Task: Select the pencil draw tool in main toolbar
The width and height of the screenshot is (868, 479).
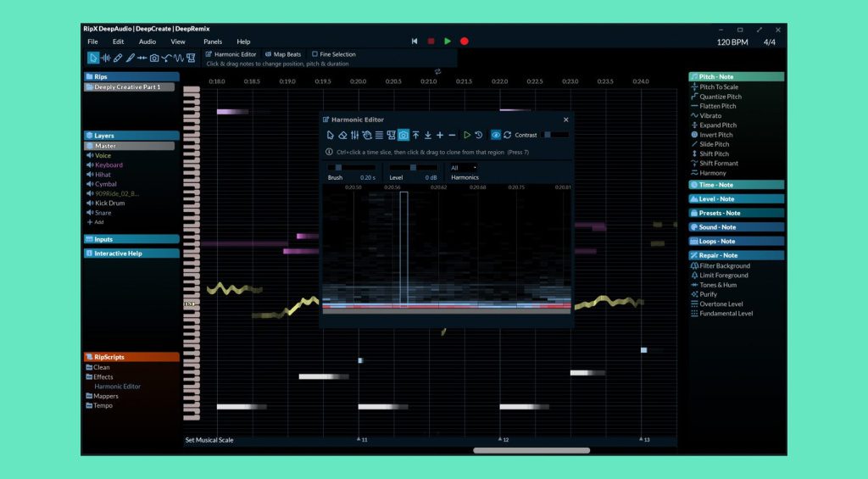Action: [x=117, y=58]
